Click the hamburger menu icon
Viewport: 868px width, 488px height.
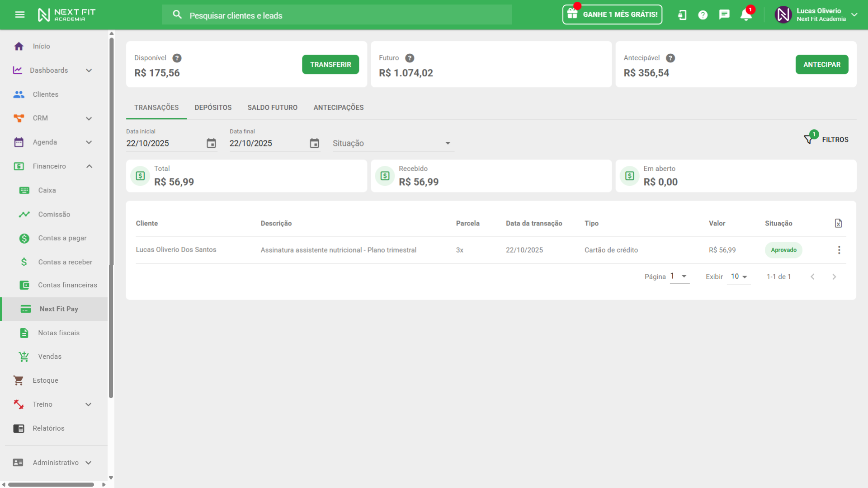[19, 15]
